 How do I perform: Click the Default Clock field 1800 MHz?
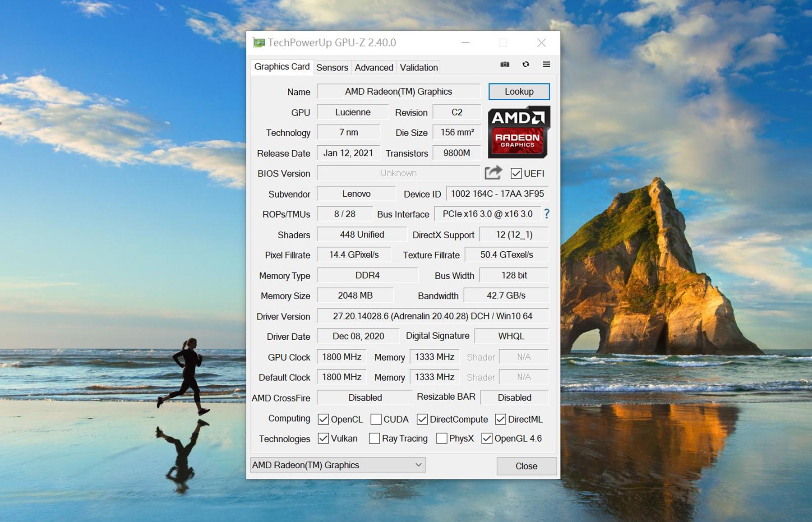coord(341,377)
